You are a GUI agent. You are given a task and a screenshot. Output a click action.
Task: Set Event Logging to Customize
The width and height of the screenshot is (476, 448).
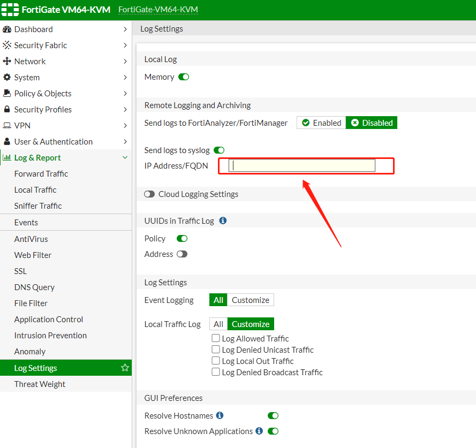click(x=250, y=300)
